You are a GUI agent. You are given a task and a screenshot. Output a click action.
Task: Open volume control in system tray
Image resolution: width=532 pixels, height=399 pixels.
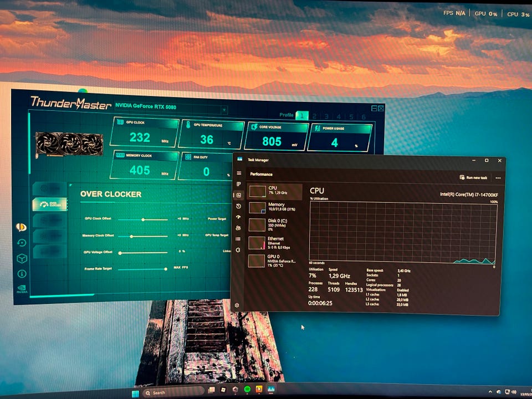pos(514,392)
